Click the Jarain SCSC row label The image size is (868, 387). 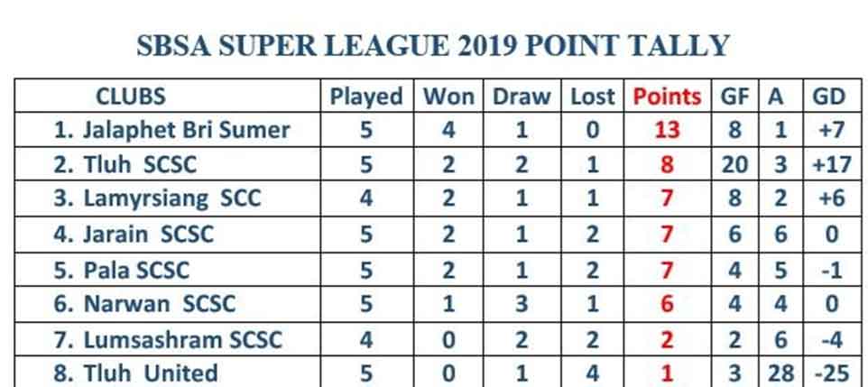[134, 235]
